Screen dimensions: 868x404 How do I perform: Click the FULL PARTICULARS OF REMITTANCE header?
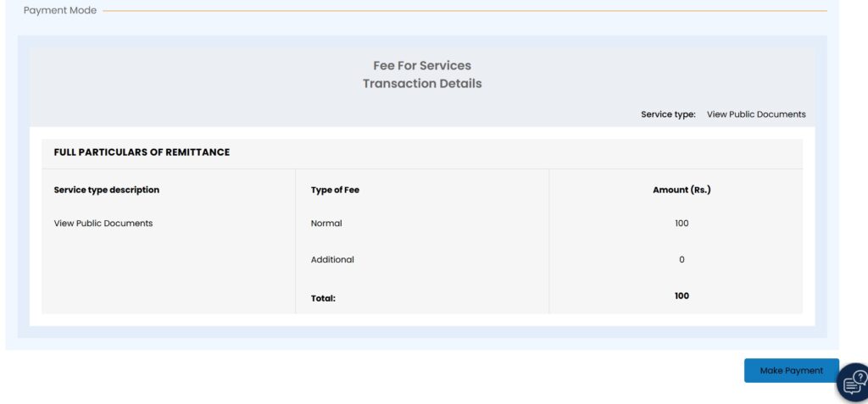click(142, 152)
